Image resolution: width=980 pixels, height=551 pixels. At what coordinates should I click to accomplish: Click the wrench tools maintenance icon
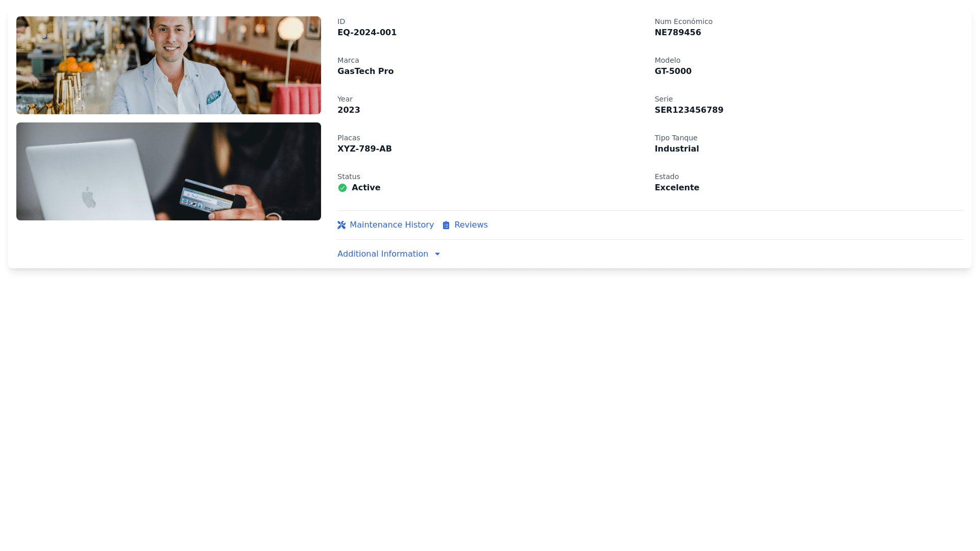341,225
